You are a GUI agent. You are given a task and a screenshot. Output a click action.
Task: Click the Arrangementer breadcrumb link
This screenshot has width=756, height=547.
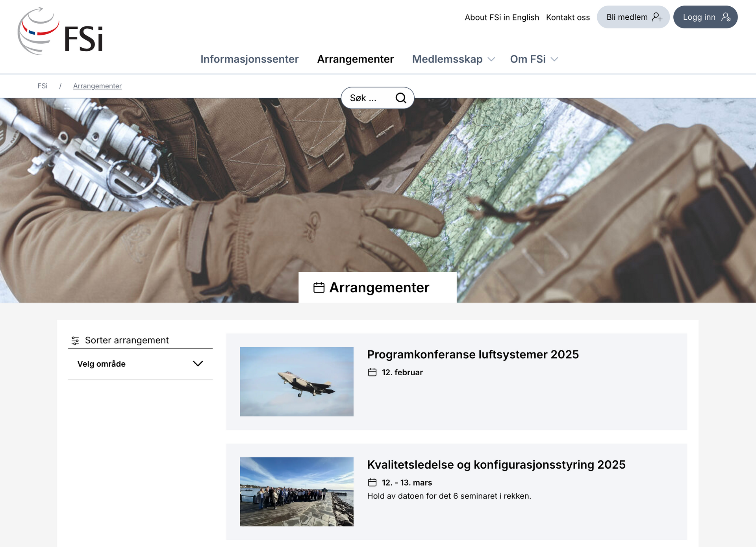coord(97,86)
